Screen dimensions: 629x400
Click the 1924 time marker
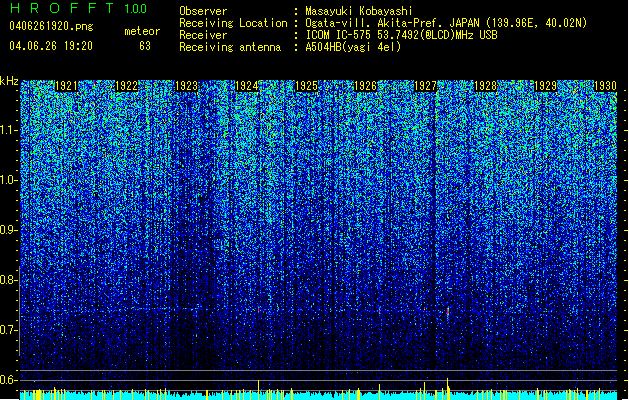coord(246,86)
